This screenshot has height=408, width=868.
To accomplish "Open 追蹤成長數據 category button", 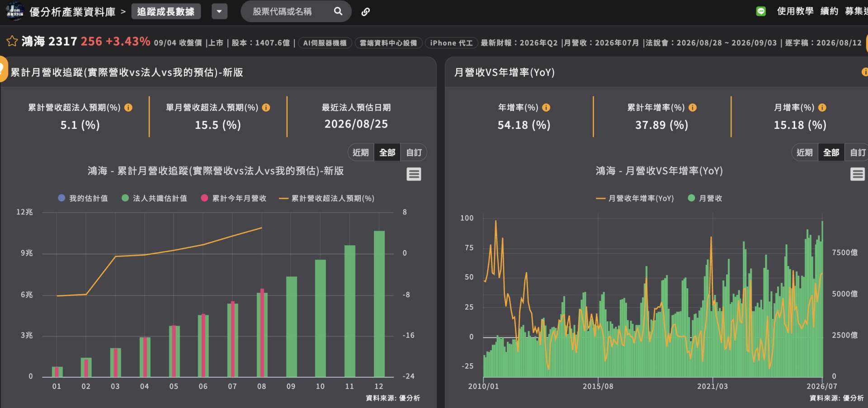I will point(166,11).
